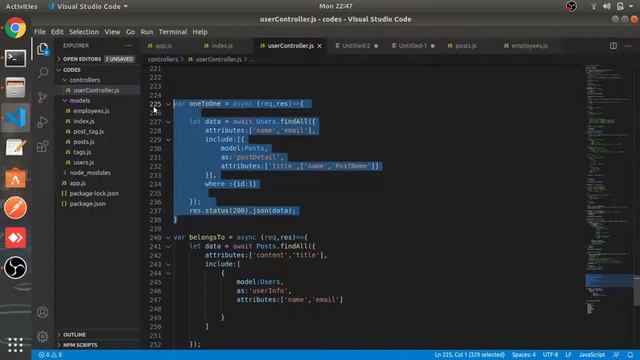Click the volume icon in top bar
This screenshot has width=640, height=360.
607,6
